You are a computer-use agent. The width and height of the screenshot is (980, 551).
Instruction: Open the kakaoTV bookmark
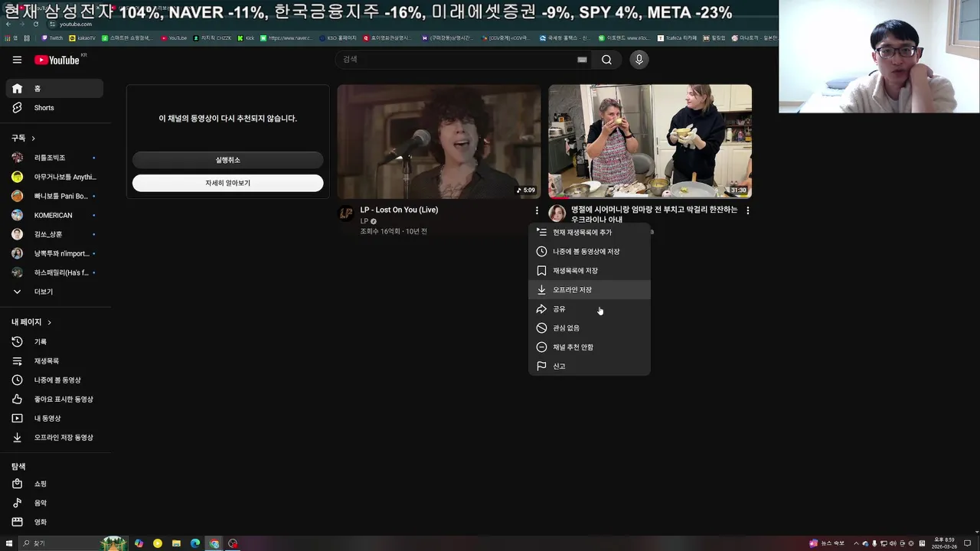83,37
